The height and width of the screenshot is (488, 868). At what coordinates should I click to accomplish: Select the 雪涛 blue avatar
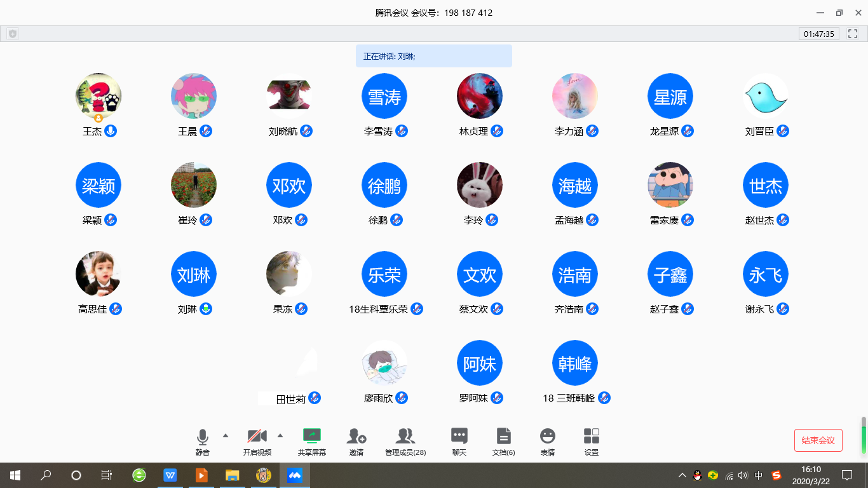point(384,96)
